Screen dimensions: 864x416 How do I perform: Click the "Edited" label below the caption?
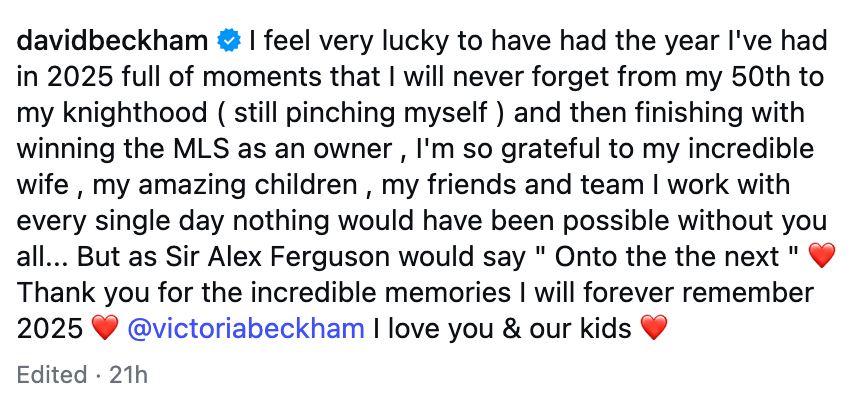tap(52, 376)
